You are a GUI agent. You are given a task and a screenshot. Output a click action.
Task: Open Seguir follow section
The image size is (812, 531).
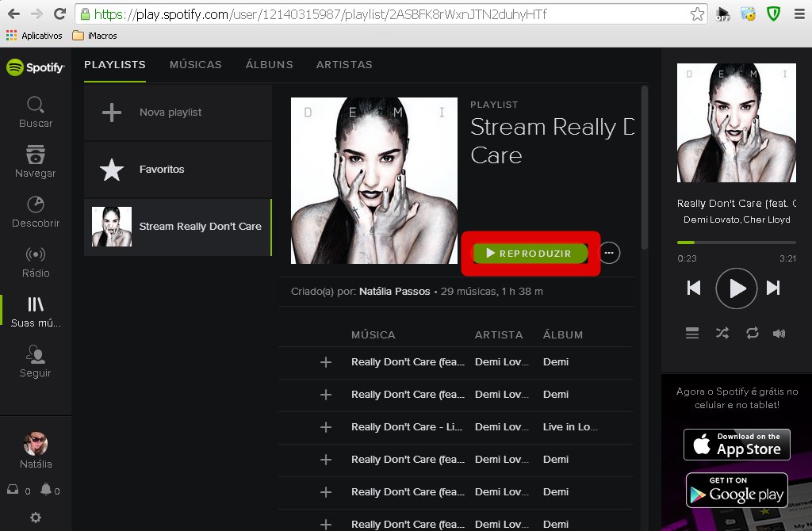tap(35, 361)
